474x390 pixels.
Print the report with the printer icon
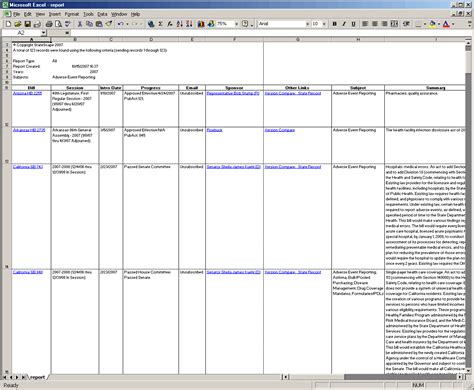pyautogui.click(x=49, y=24)
